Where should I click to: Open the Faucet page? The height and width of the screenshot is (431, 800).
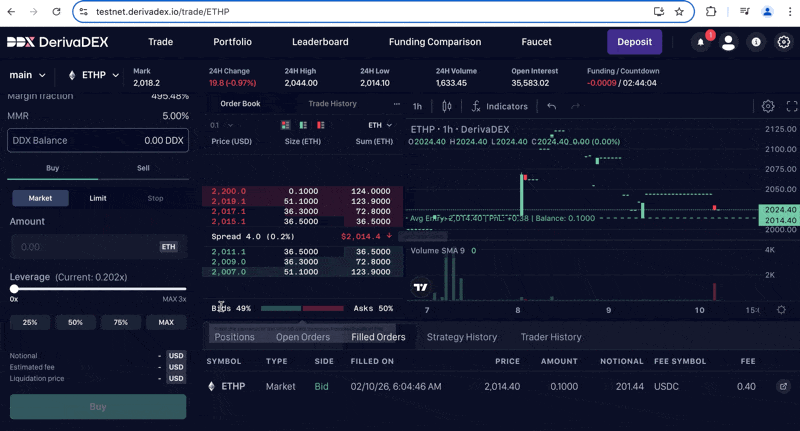[x=536, y=42]
